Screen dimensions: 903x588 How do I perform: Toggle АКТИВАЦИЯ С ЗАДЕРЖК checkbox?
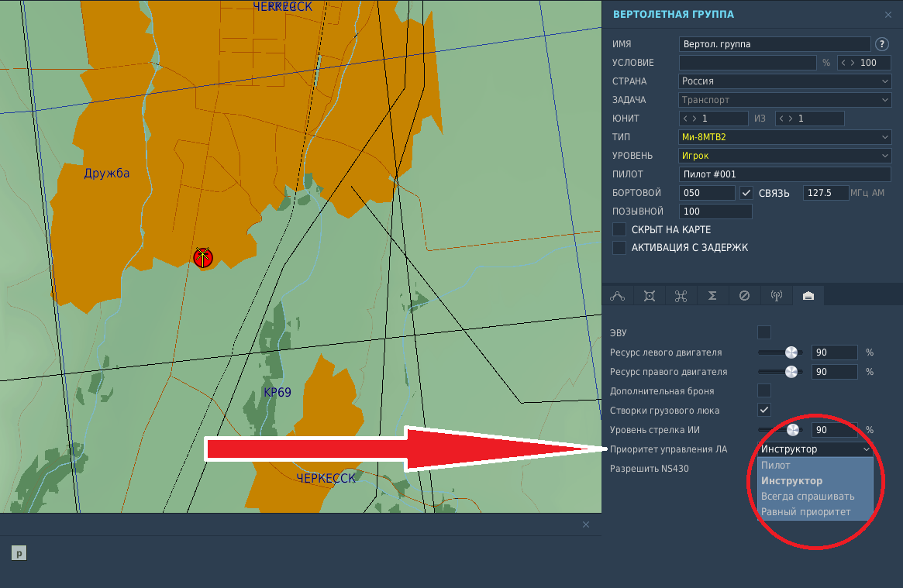point(619,247)
